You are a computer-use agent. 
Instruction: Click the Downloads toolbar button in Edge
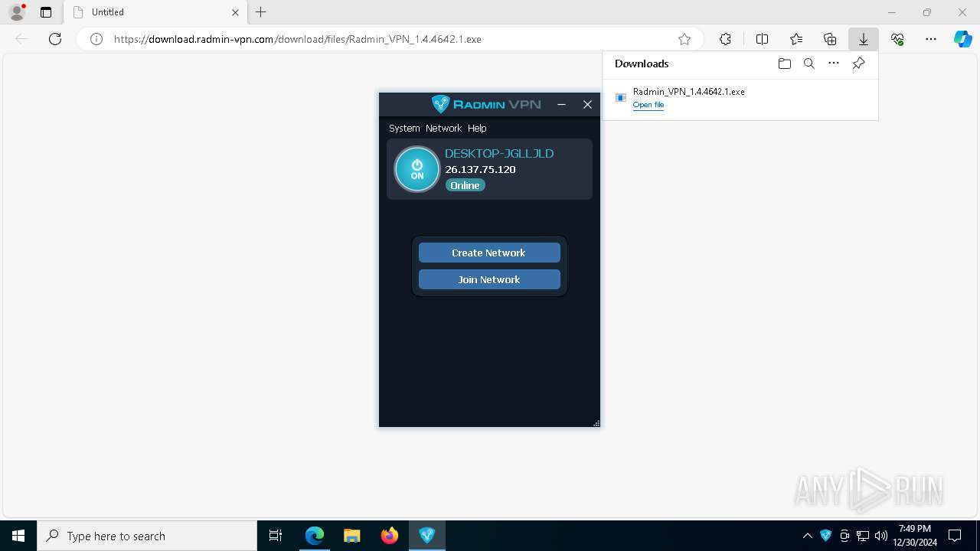pyautogui.click(x=864, y=39)
